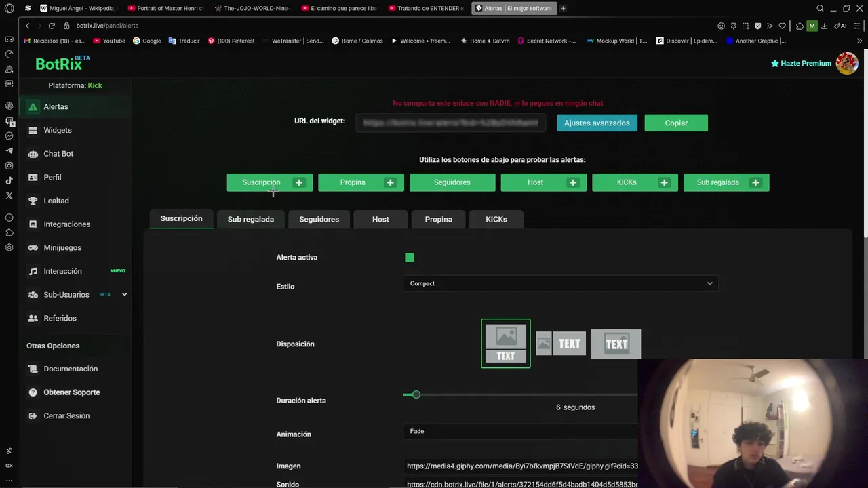Click the Duración alerta slider handle
This screenshot has height=488, width=868.
tap(416, 394)
